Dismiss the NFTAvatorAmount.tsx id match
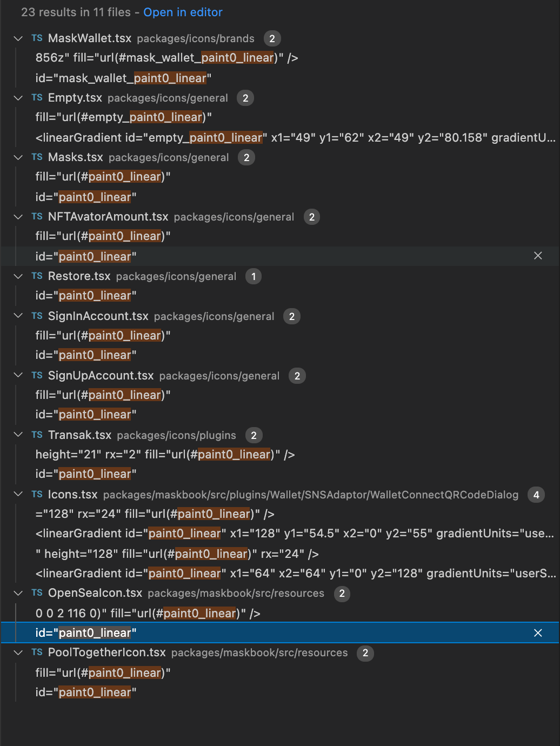The height and width of the screenshot is (746, 560). 538,256
